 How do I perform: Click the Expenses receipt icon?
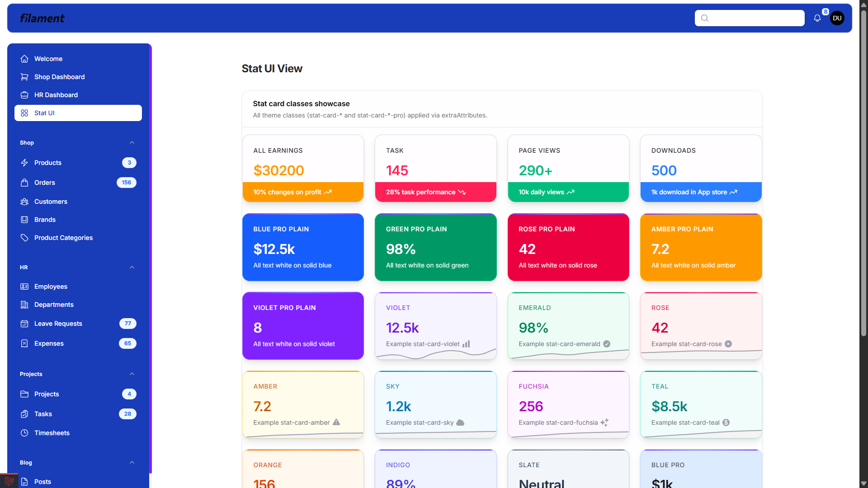[24, 343]
